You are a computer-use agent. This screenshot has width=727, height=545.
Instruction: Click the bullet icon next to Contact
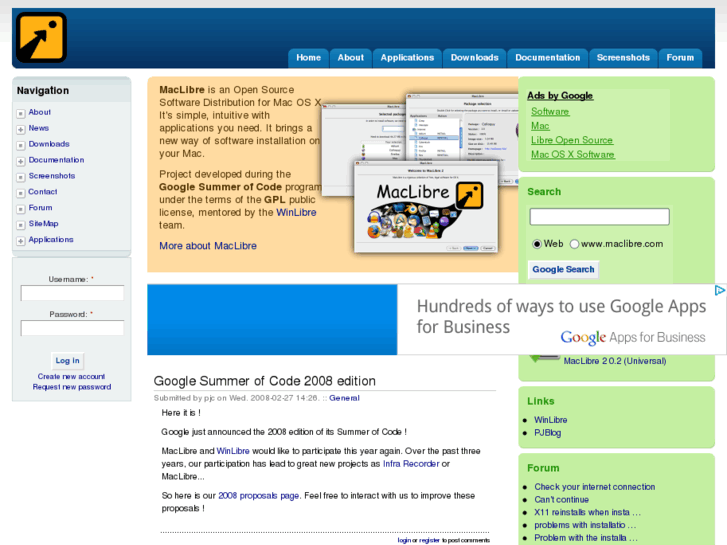[20, 193]
